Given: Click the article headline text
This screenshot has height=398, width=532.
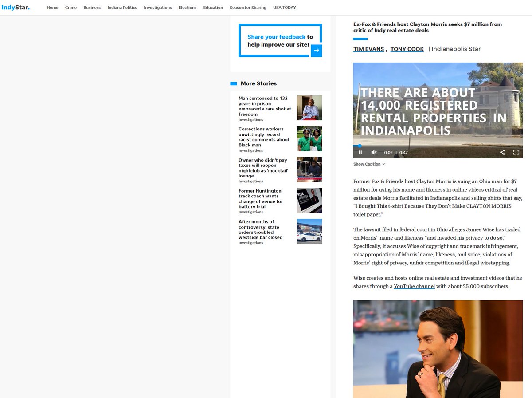Looking at the screenshot, I should point(427,27).
